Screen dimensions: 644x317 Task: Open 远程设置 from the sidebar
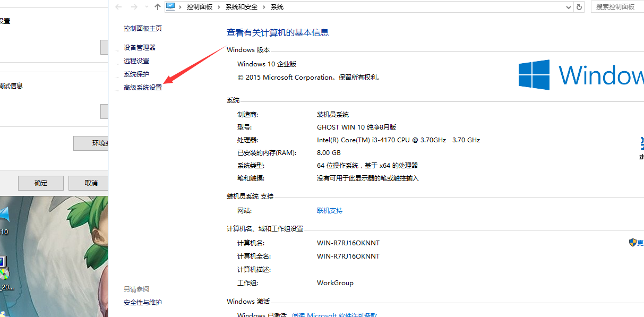pyautogui.click(x=136, y=61)
